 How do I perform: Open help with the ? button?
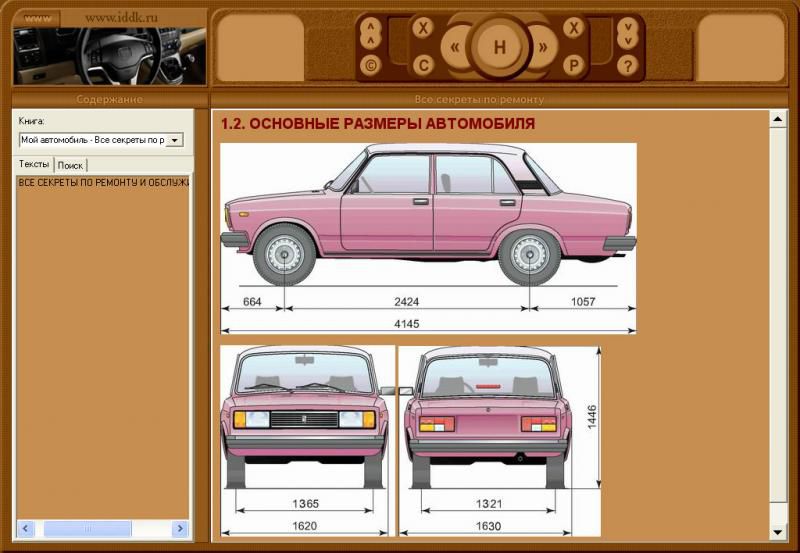tap(627, 66)
